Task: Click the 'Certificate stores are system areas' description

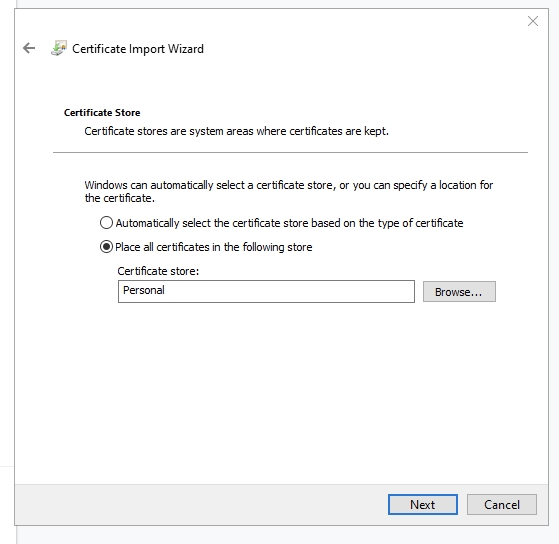Action: [x=236, y=131]
